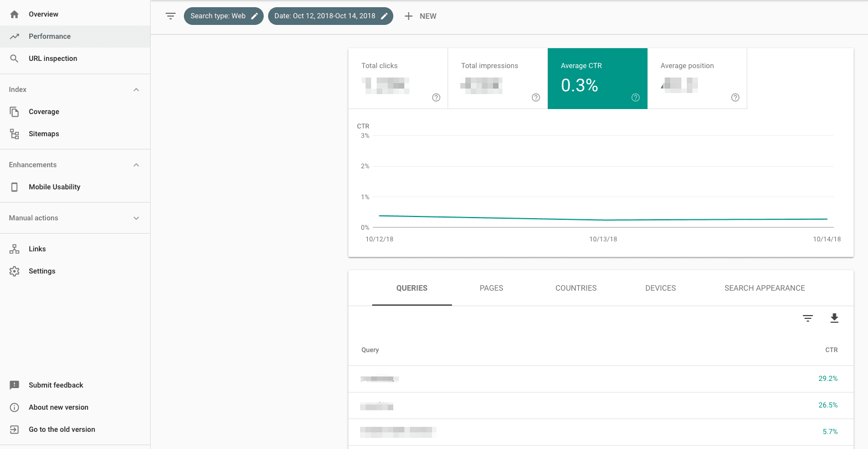Click the Submit feedback text
Image resolution: width=868 pixels, height=449 pixels.
[56, 385]
